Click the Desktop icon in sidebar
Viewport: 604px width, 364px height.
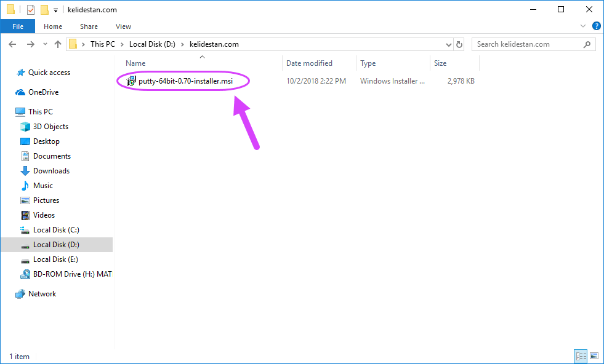(25, 141)
